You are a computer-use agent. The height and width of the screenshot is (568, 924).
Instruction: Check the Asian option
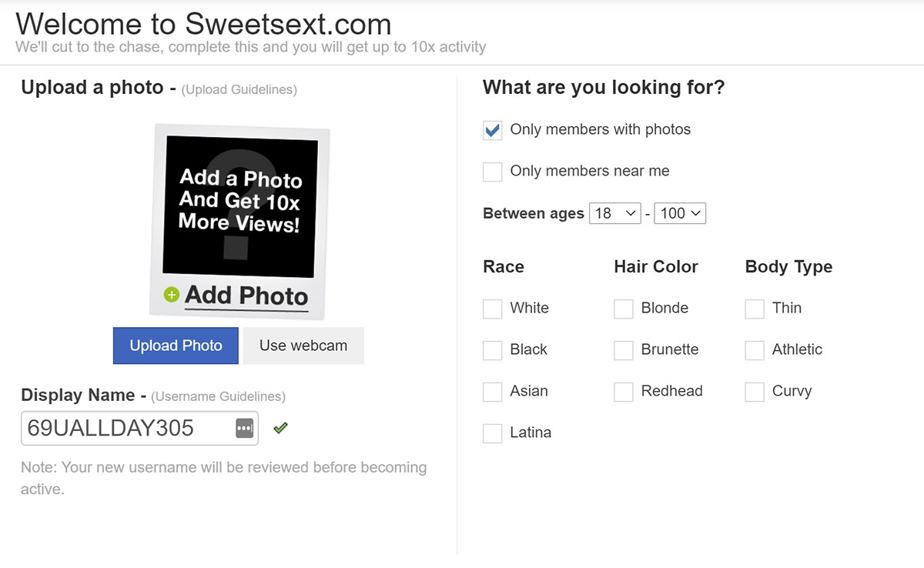point(492,392)
